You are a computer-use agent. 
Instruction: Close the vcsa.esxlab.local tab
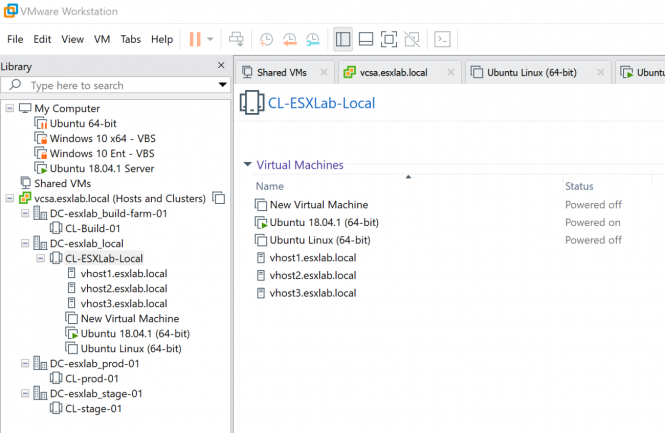tap(451, 73)
